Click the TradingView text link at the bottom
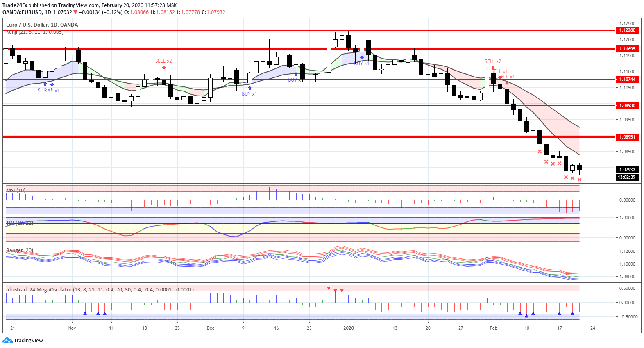644x348 pixels. tap(28, 341)
